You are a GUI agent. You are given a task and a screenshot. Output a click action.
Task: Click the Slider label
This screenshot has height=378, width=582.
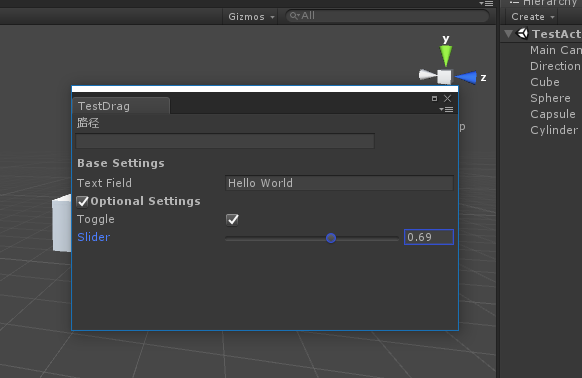(94, 237)
